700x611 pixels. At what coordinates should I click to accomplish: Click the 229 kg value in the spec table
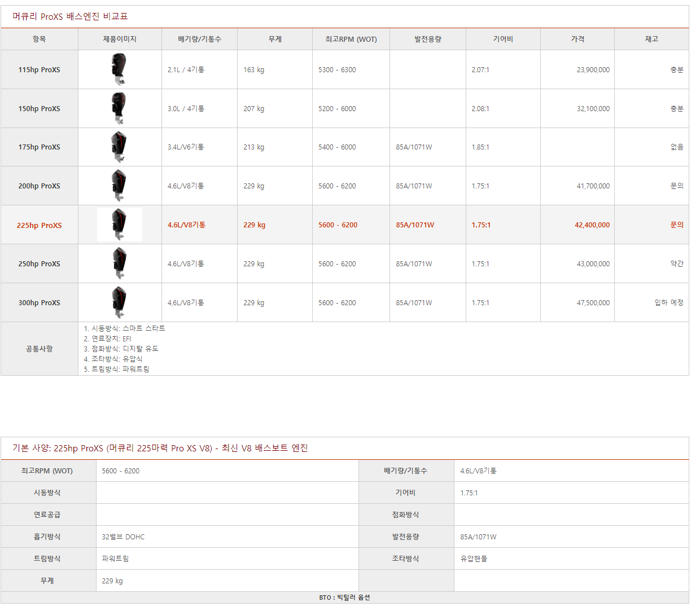tap(112, 581)
